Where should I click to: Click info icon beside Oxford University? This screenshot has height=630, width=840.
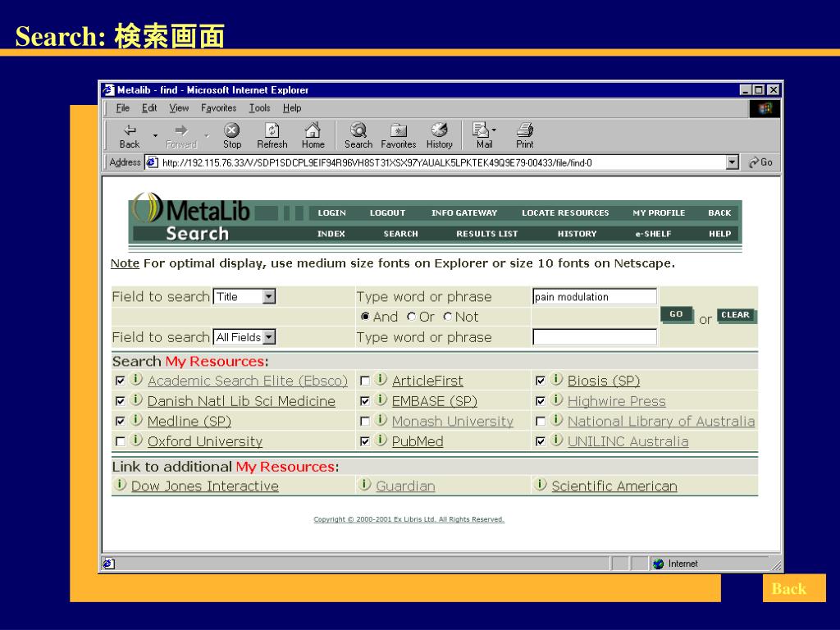click(x=137, y=441)
